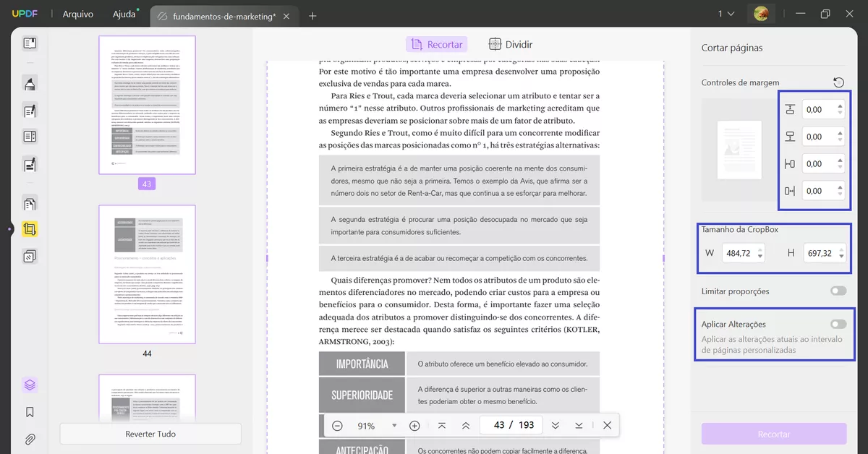This screenshot has height=454, width=868.
Task: Open the page thumbnails panel icon
Action: (x=29, y=43)
